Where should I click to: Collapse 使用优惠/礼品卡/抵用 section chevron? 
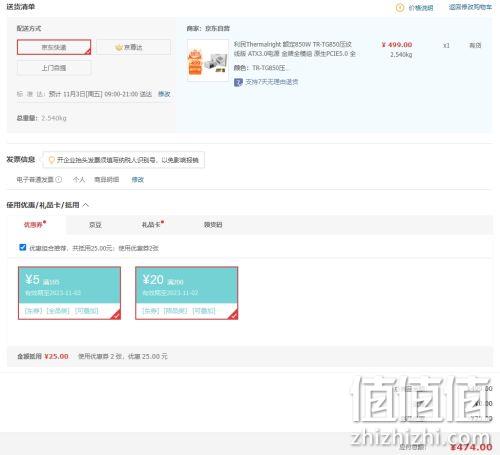pos(86,205)
